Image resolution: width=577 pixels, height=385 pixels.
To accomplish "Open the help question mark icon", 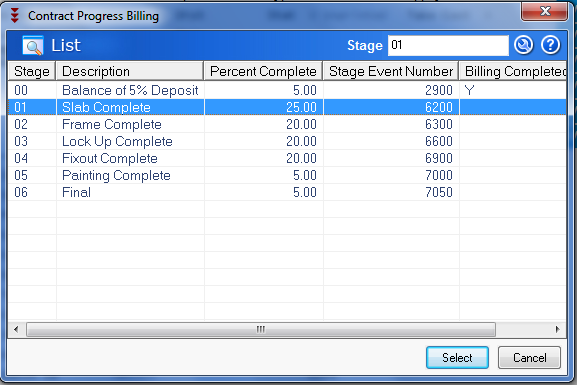I will (x=551, y=45).
